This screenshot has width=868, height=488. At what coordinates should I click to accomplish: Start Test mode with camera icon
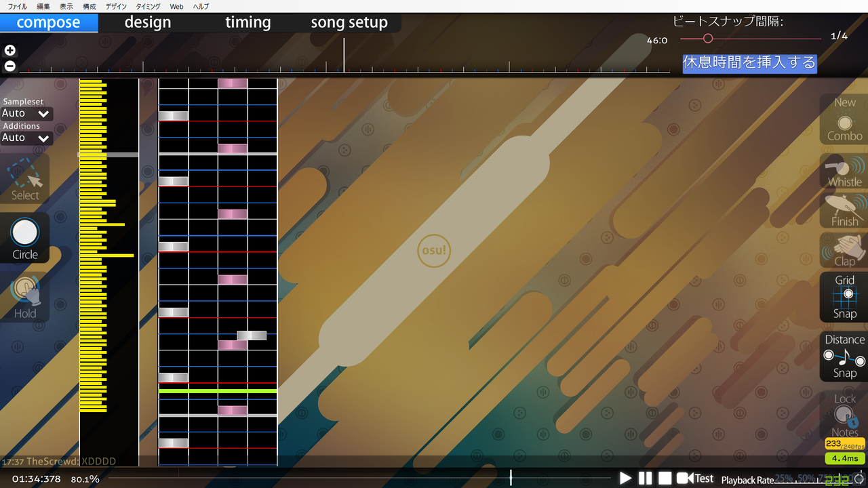(x=695, y=479)
